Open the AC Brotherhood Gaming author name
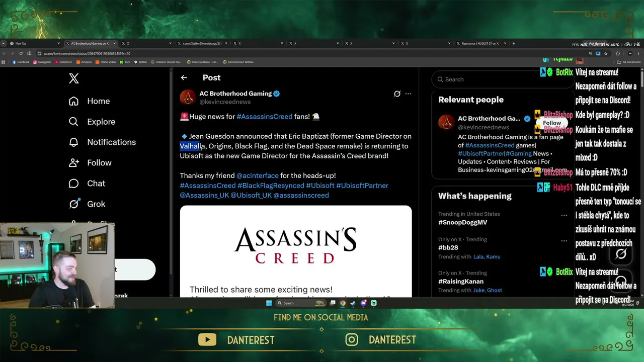 [235, 94]
